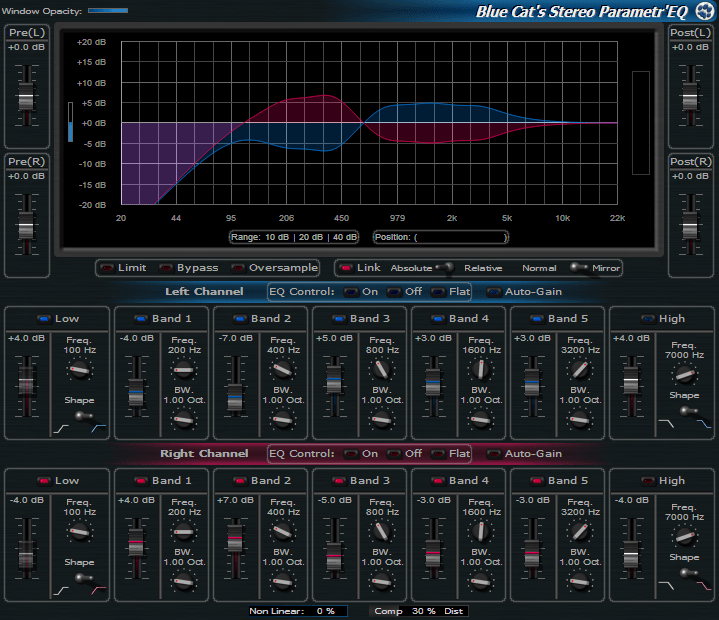The height and width of the screenshot is (620, 719).
Task: Click Right Band 2 400 Hz frequency knob
Action: coord(282,531)
